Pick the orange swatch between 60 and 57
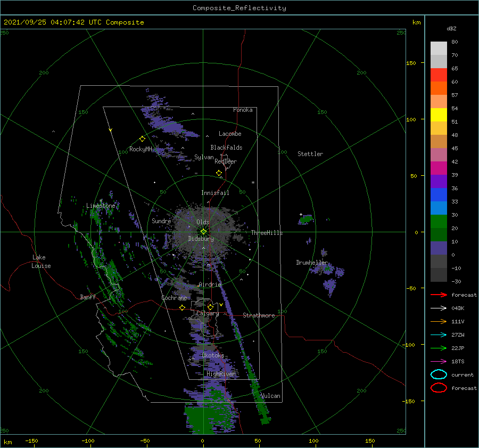 pyautogui.click(x=439, y=88)
